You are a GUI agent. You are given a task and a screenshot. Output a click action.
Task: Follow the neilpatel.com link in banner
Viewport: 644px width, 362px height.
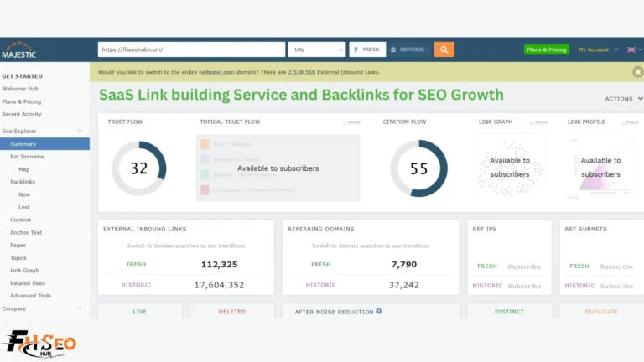coord(216,72)
